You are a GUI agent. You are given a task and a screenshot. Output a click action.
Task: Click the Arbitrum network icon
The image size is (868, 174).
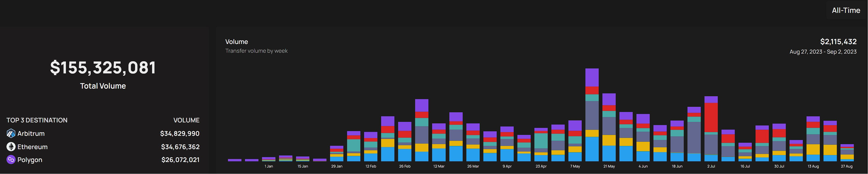11,133
